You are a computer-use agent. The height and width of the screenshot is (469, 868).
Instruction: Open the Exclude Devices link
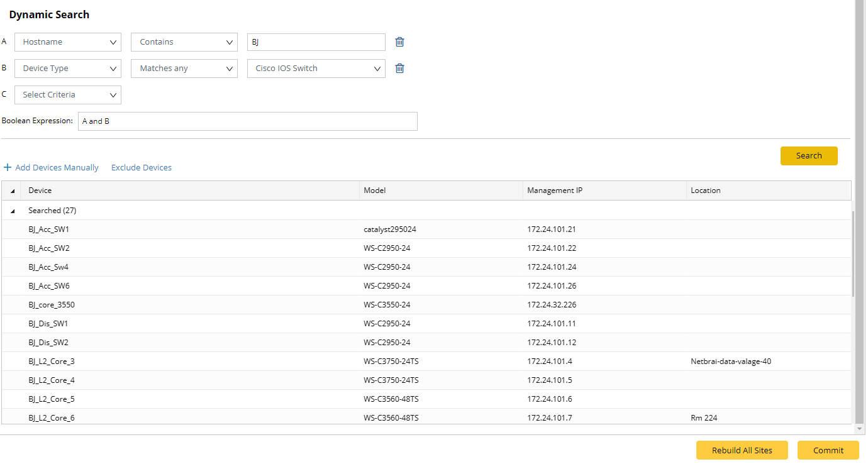[142, 168]
